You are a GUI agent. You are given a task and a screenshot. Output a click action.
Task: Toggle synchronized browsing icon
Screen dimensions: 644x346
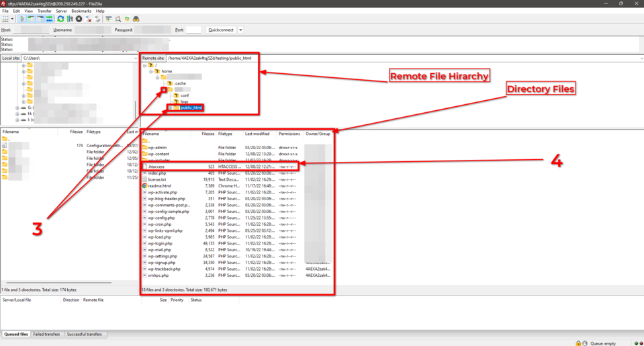[x=127, y=19]
